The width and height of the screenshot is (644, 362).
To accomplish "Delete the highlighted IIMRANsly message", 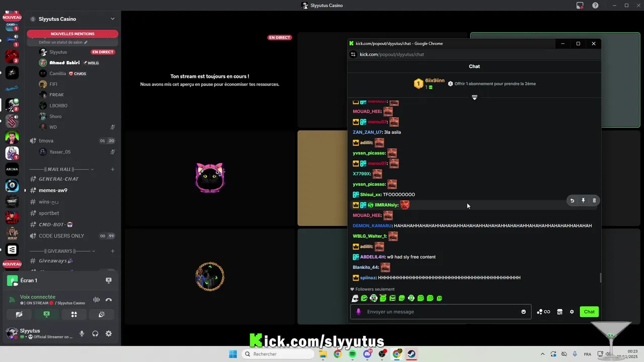I will pyautogui.click(x=594, y=201).
